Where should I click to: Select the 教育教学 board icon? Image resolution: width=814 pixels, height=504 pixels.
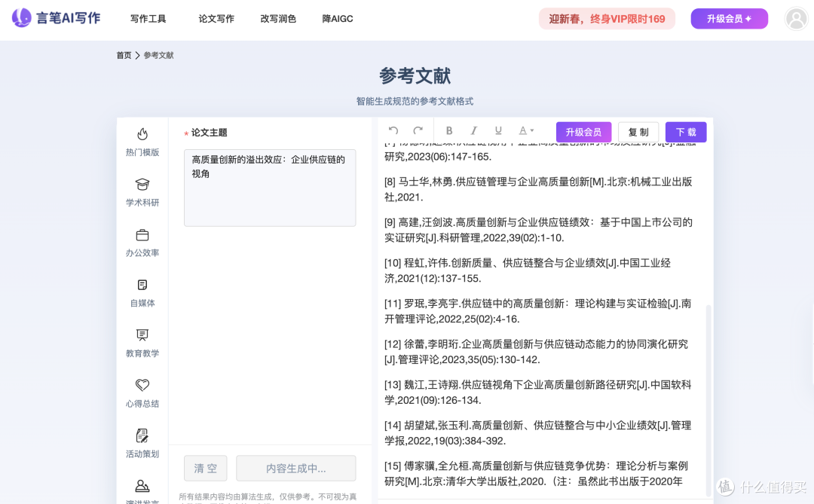pyautogui.click(x=142, y=334)
